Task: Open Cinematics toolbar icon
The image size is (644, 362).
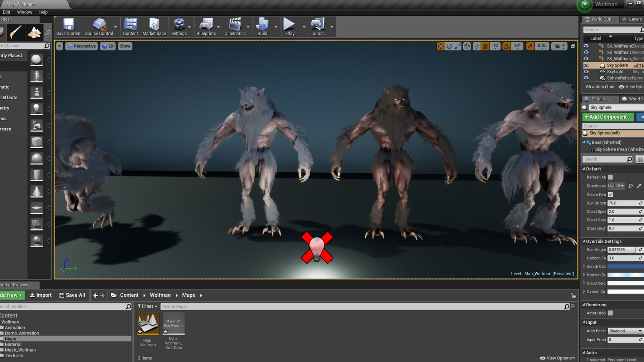Action: pos(235,27)
